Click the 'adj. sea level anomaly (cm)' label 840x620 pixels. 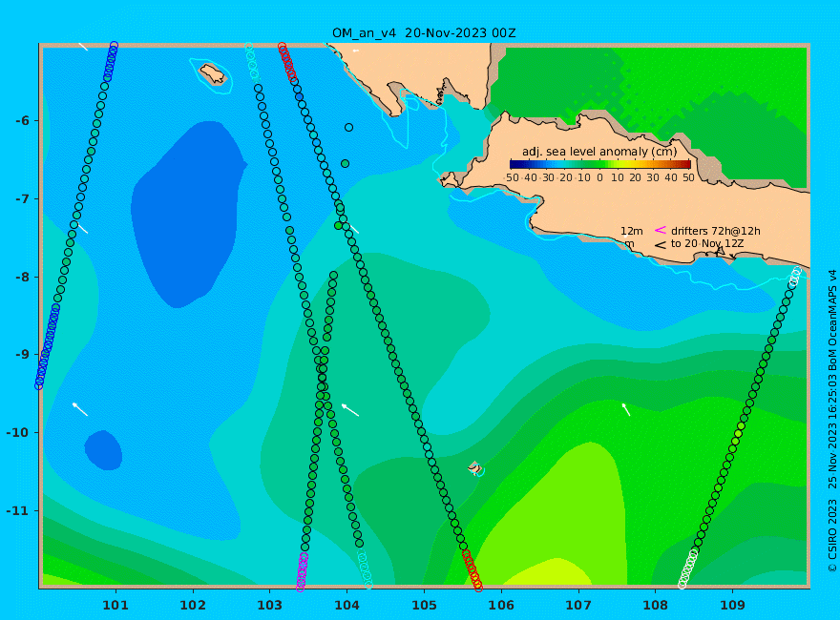[599, 152]
